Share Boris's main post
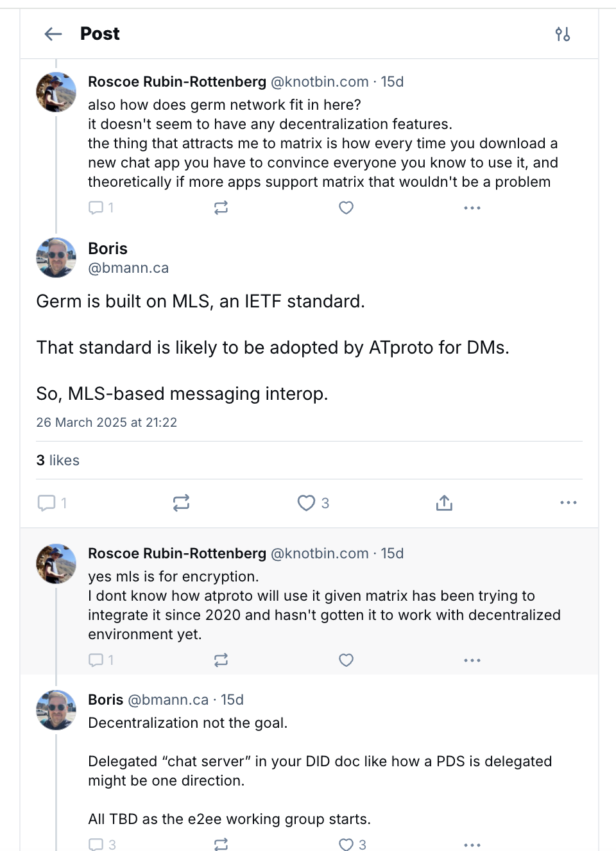Screen dimensions: 616x851 [444, 503]
